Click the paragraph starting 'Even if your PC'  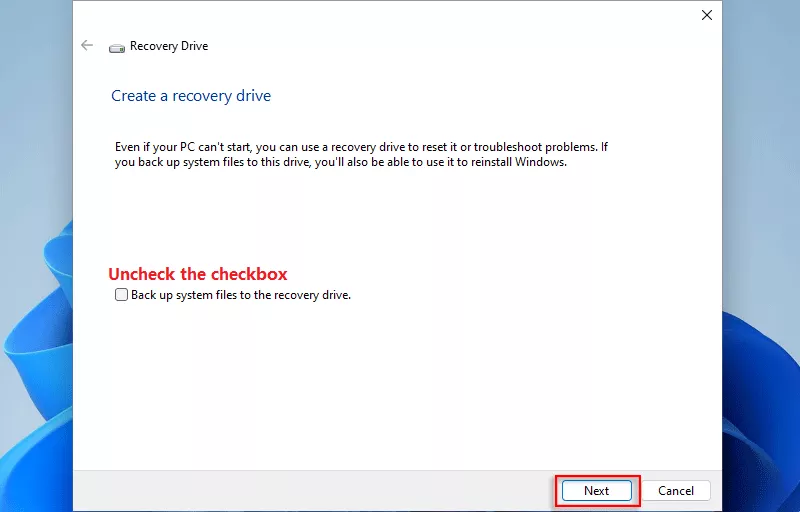[x=361, y=155]
